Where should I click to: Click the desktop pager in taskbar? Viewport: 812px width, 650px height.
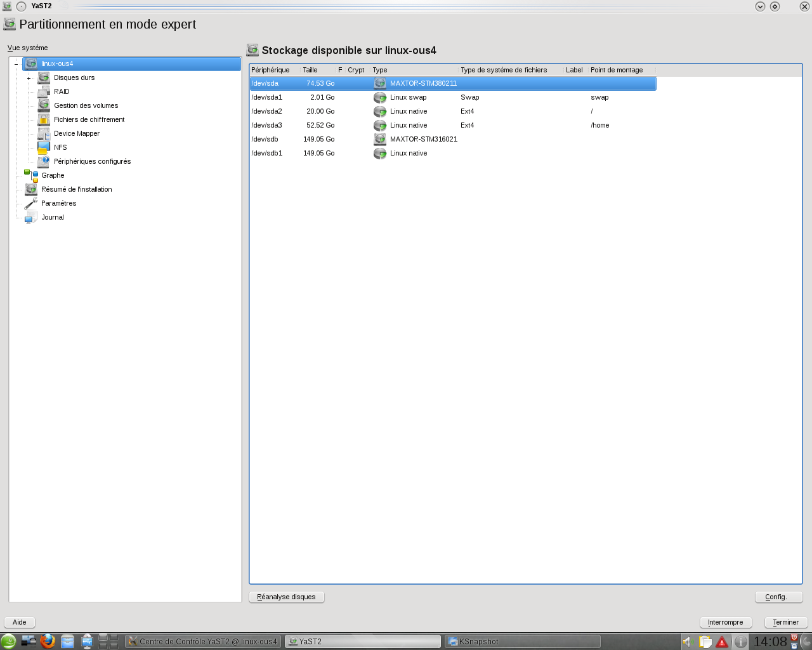coord(108,641)
